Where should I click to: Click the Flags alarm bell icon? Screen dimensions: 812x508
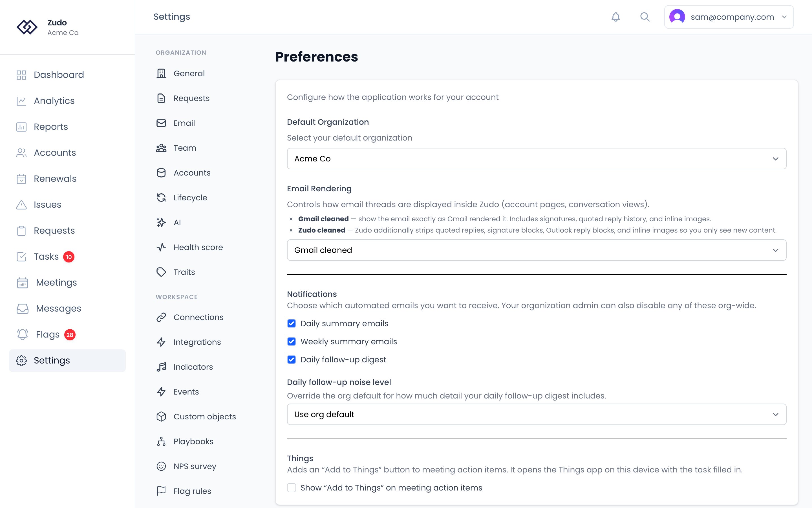(x=23, y=334)
